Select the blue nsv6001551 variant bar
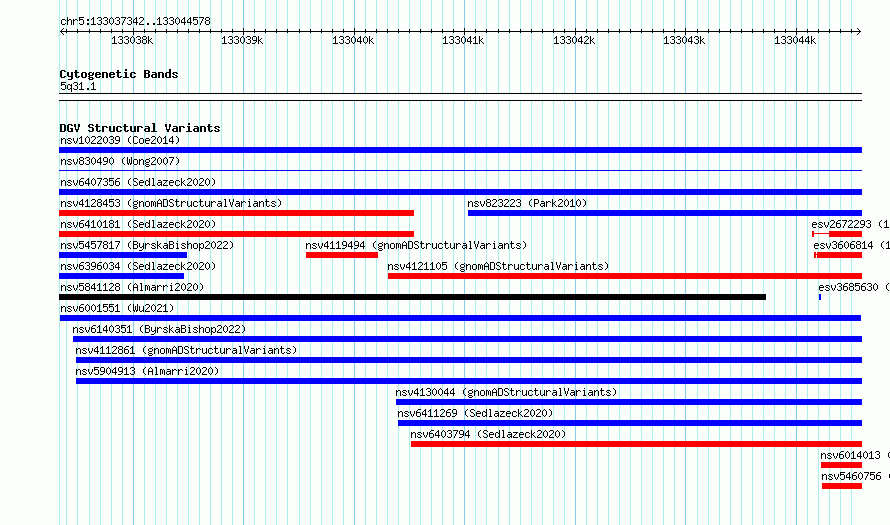Viewport: 890px width, 525px height. [x=460, y=318]
